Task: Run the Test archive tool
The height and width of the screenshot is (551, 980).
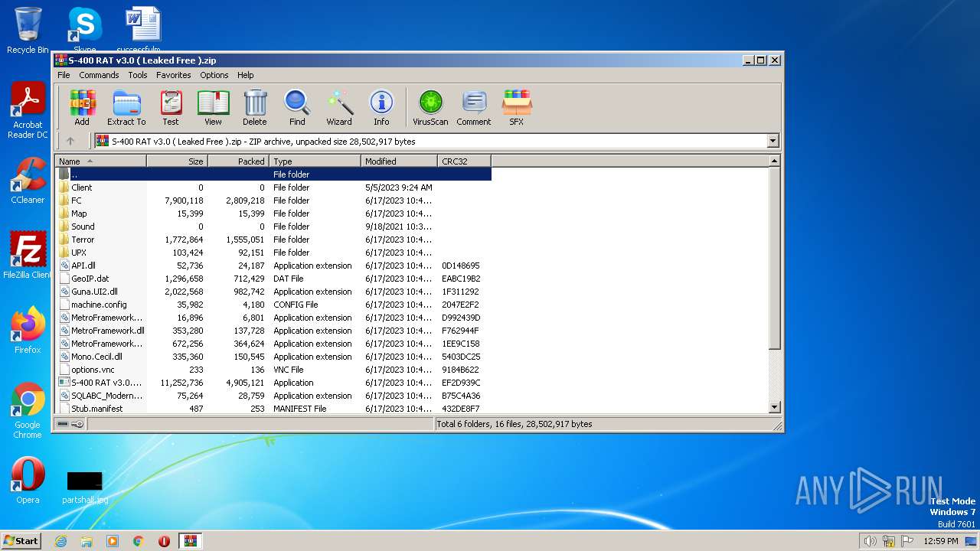Action: pos(171,108)
